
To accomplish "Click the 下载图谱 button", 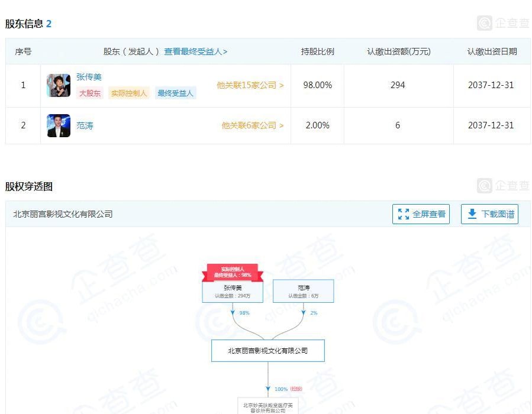I will click(x=489, y=214).
